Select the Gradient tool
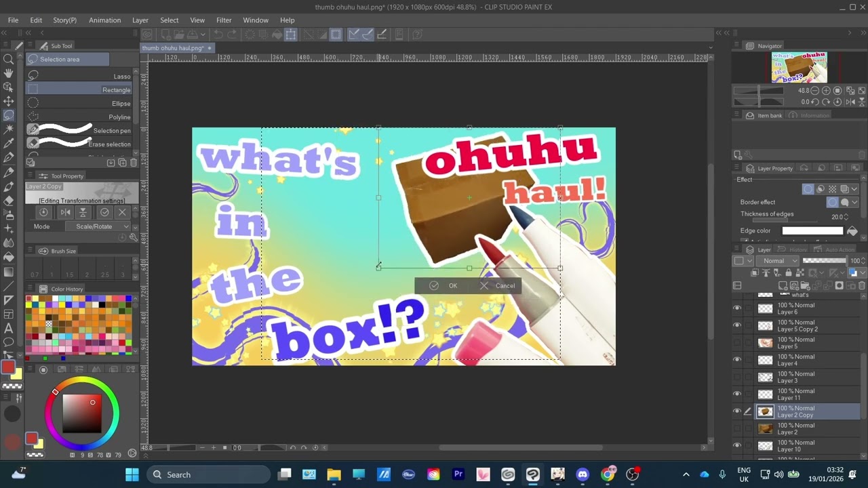868x488 pixels. tap(9, 271)
